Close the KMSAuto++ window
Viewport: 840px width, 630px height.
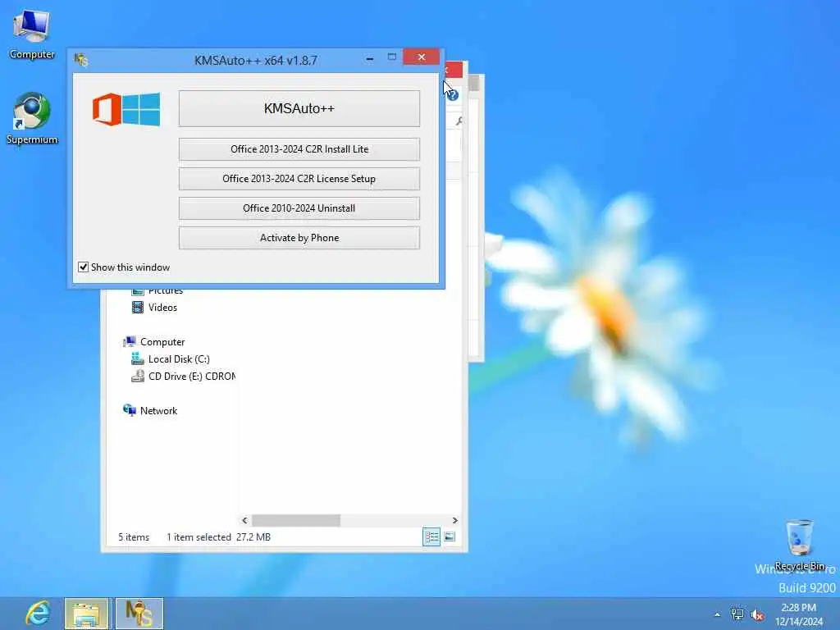pos(421,57)
